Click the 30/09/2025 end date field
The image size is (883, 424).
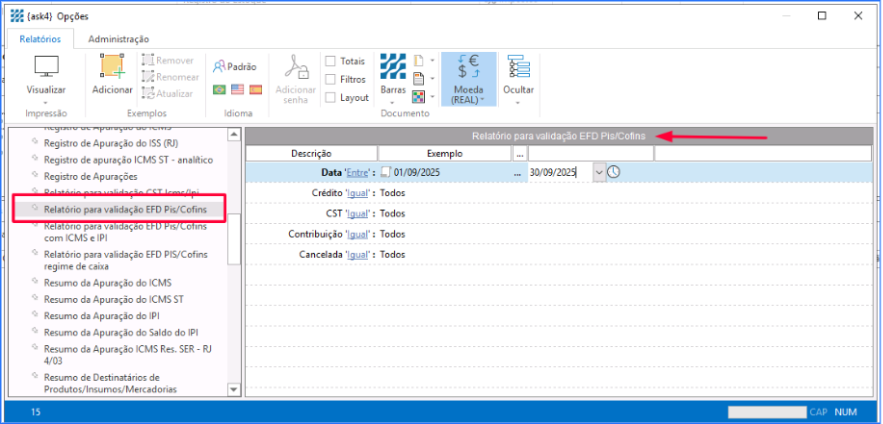click(558, 172)
